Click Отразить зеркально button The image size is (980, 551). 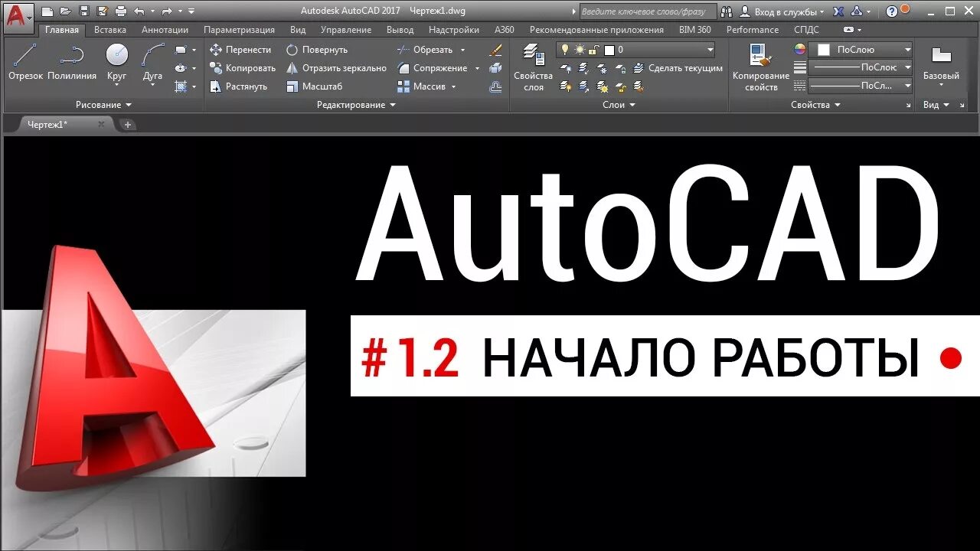(x=336, y=68)
